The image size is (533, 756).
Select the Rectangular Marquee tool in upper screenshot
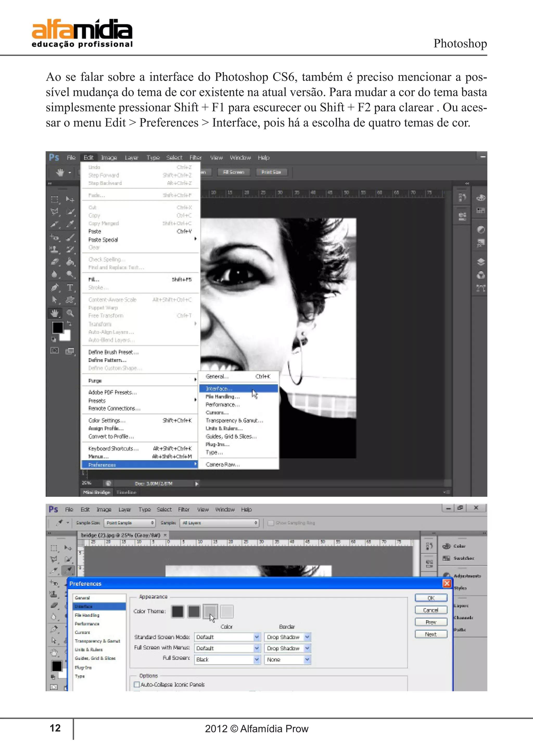55,200
